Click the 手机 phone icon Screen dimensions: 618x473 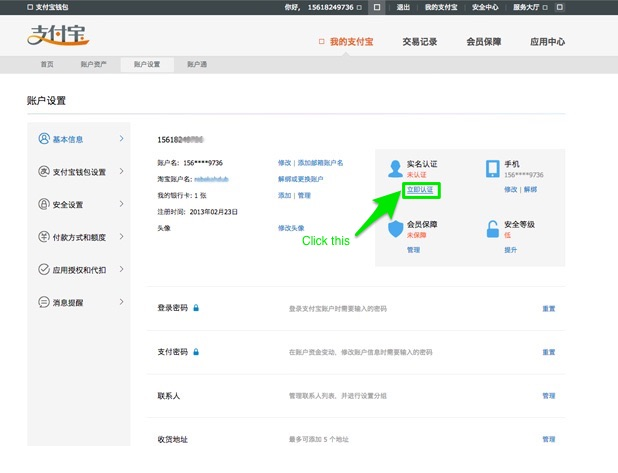pyautogui.click(x=491, y=168)
